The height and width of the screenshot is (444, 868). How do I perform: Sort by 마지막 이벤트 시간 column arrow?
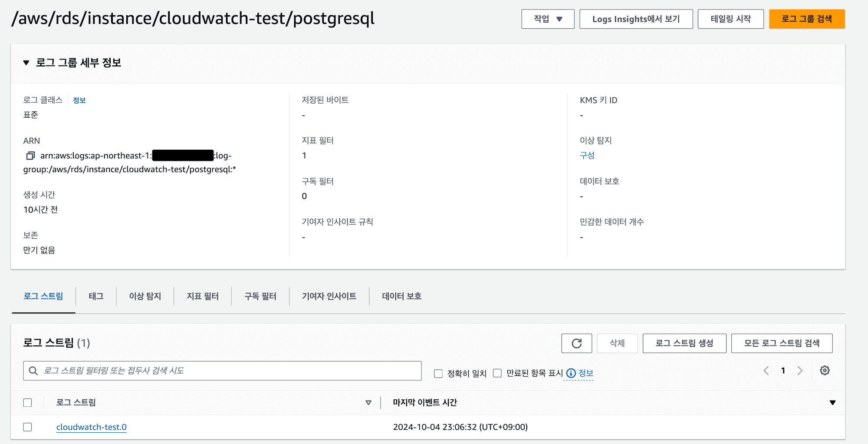tap(832, 403)
